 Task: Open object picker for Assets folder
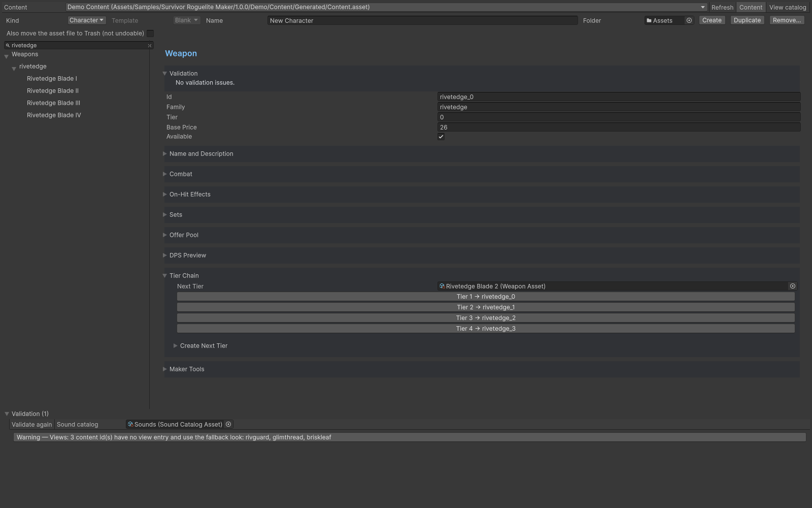[689, 20]
